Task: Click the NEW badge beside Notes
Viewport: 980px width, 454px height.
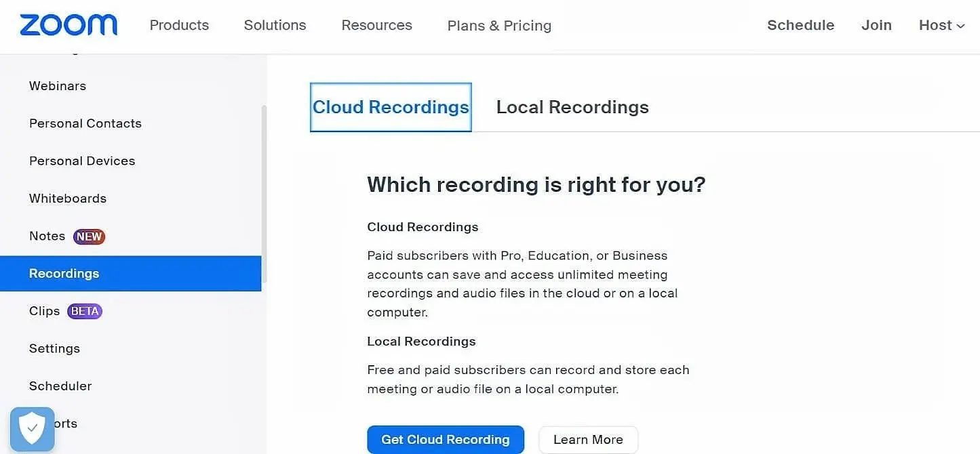Action: point(89,236)
